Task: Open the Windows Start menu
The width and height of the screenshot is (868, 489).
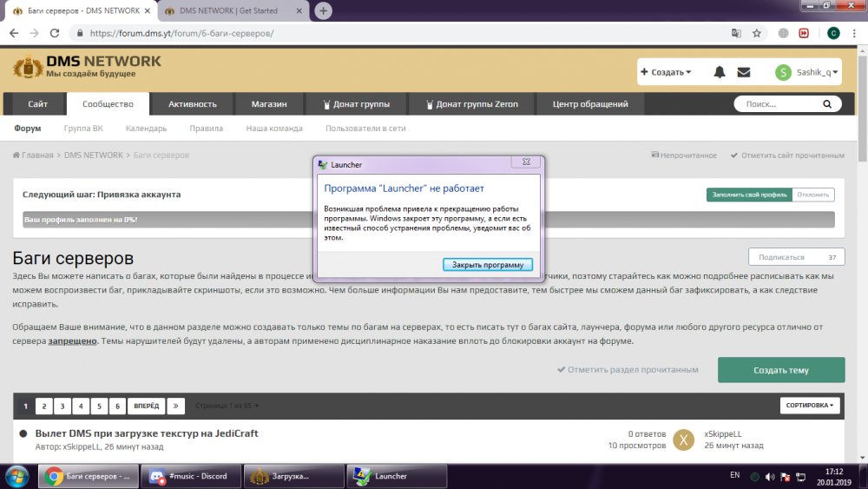Action: point(16,475)
